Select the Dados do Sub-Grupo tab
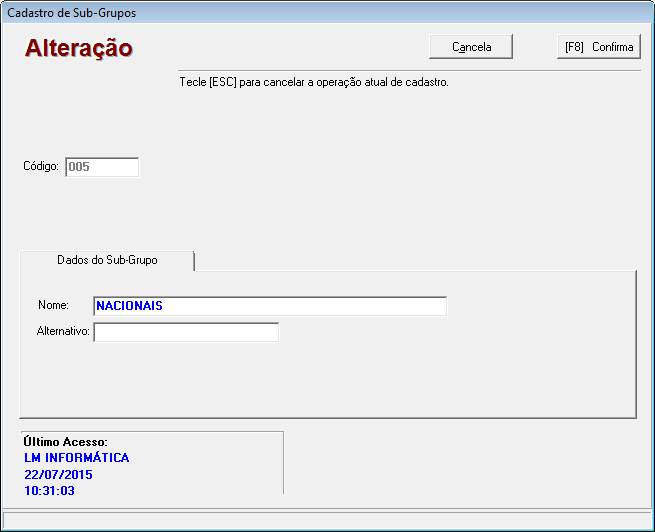The image size is (655, 532). 107,259
